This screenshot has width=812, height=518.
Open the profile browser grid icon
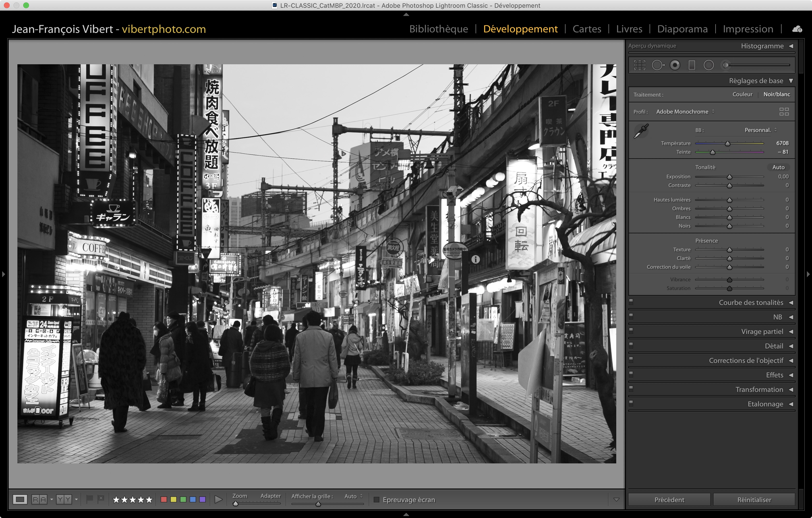[784, 112]
